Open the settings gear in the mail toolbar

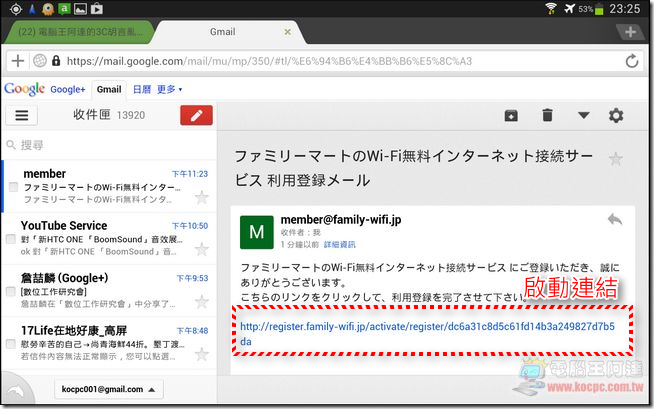(x=616, y=115)
